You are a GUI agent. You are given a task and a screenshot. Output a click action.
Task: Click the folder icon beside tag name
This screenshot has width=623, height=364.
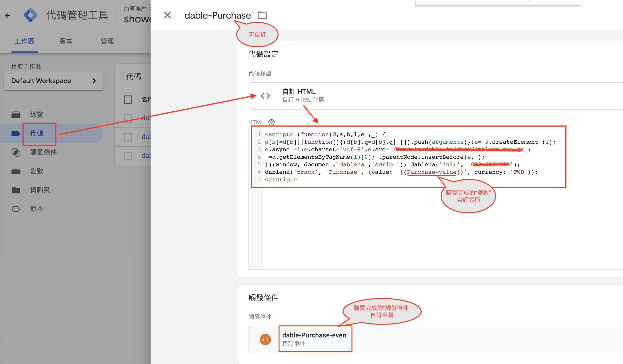click(262, 15)
